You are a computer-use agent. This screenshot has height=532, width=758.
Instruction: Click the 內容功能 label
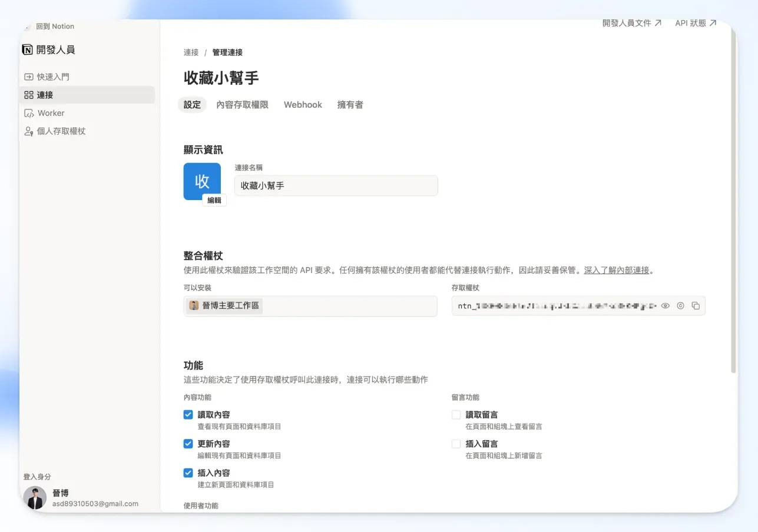coord(197,397)
